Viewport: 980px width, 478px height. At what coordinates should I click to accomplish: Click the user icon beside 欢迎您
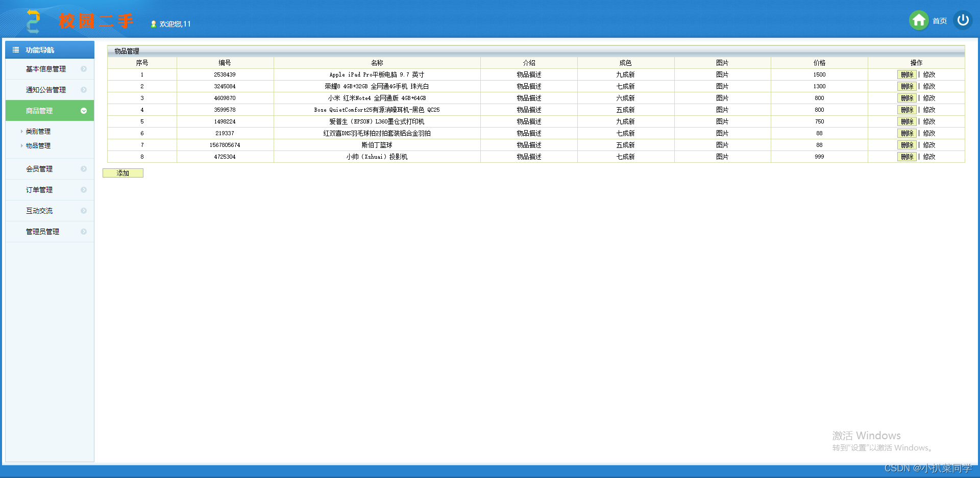[x=153, y=24]
